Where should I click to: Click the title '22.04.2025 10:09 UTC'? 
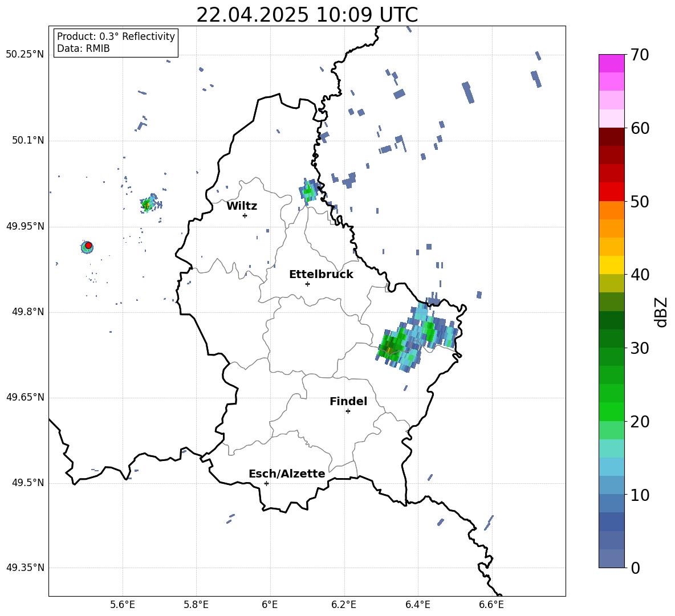click(x=307, y=15)
